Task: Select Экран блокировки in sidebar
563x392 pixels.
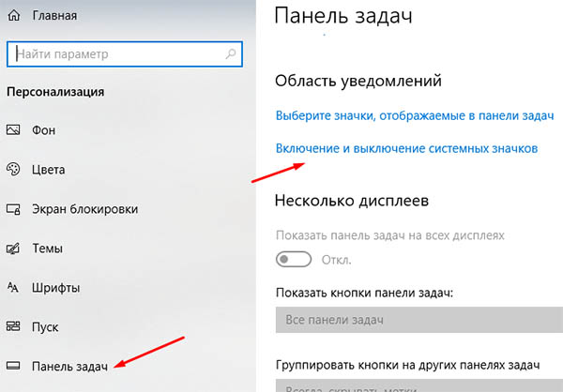Action: (85, 209)
